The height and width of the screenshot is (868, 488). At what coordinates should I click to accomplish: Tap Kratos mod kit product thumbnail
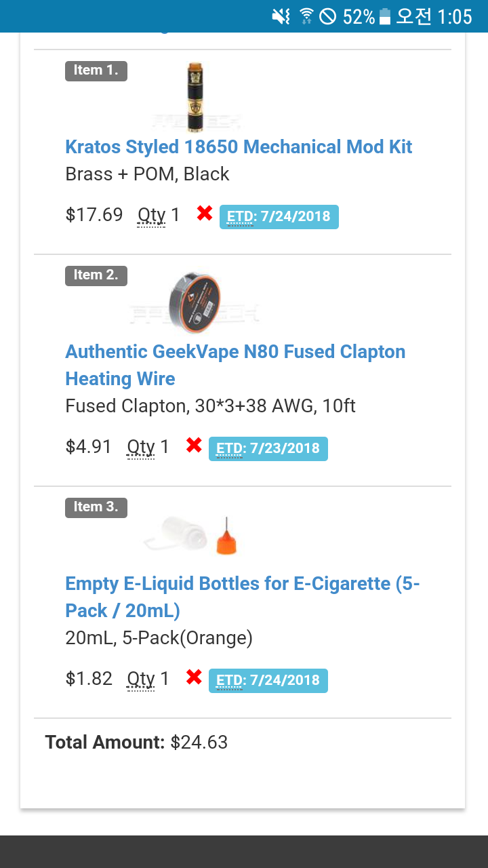pyautogui.click(x=196, y=96)
